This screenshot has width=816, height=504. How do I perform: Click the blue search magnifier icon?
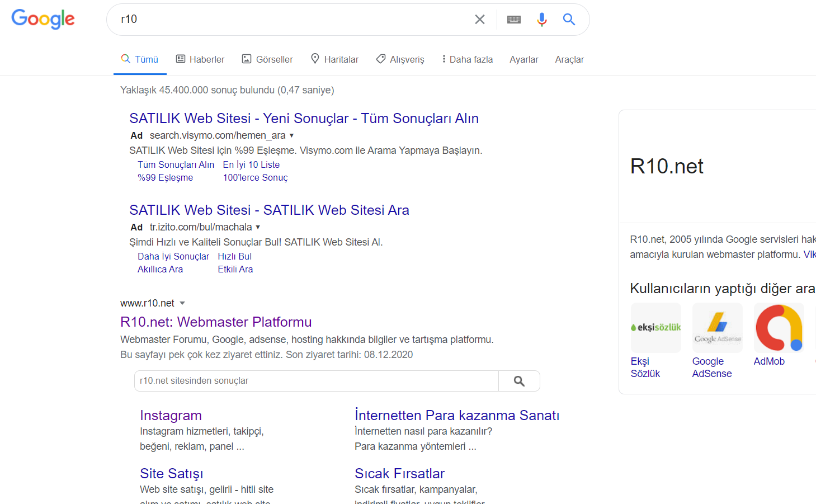click(569, 20)
